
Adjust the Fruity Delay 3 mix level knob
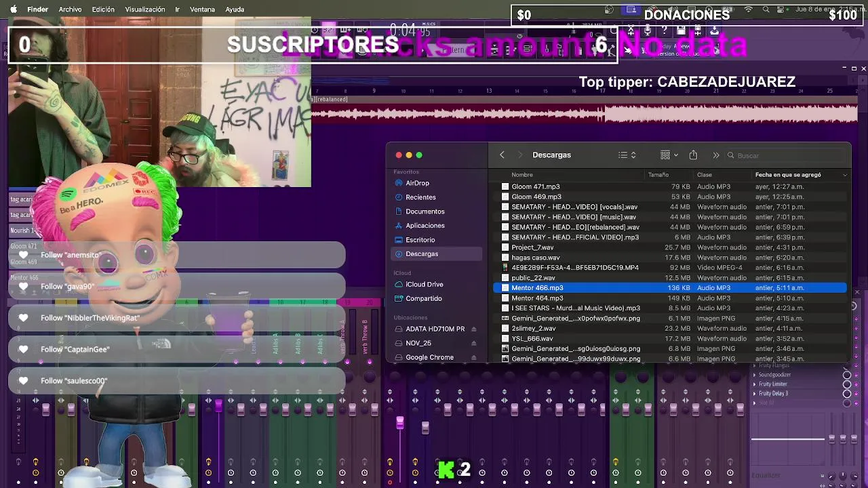847,394
